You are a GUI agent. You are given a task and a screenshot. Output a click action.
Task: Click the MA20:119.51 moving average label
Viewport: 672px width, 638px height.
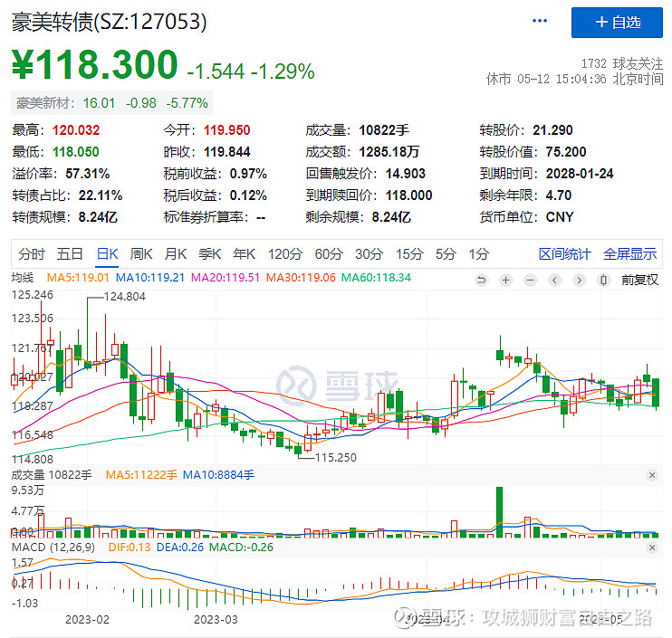click(226, 278)
